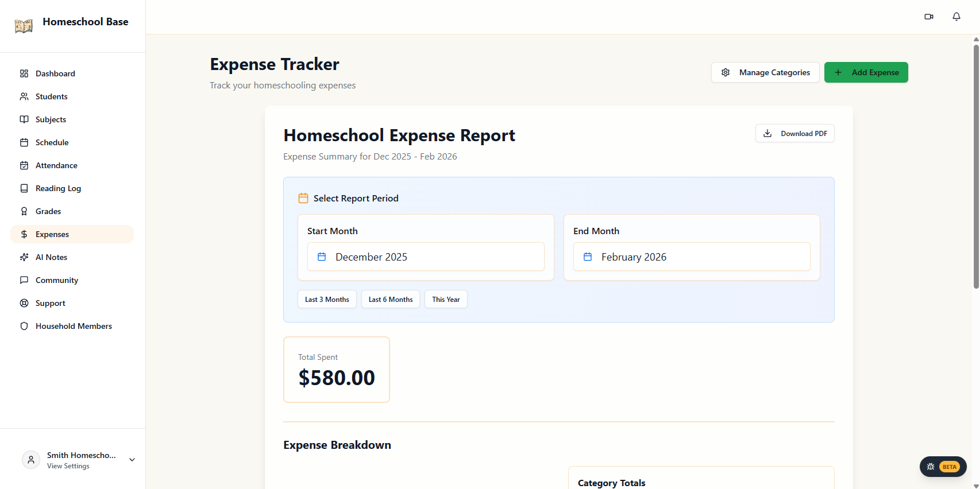Click the calendar icon in Start Month field
Image resolution: width=980 pixels, height=489 pixels.
(x=322, y=257)
